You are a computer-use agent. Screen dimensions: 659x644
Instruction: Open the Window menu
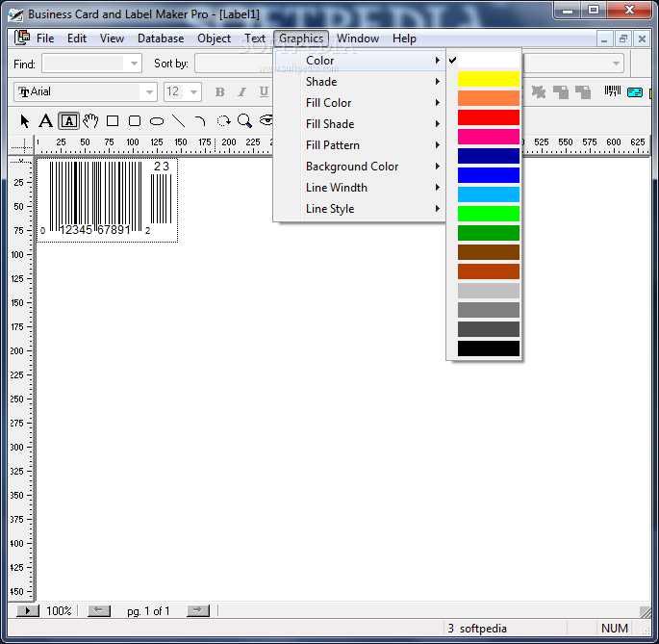click(358, 39)
